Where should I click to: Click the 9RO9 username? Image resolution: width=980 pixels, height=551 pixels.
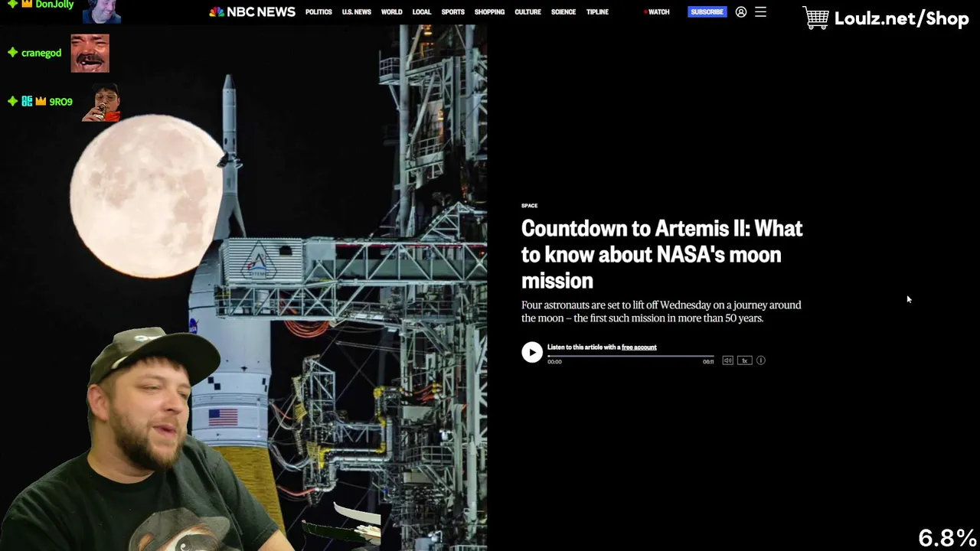(x=60, y=102)
